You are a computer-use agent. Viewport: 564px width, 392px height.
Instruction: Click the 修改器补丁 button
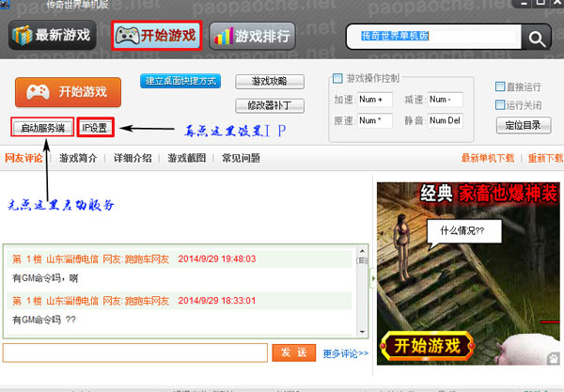269,104
